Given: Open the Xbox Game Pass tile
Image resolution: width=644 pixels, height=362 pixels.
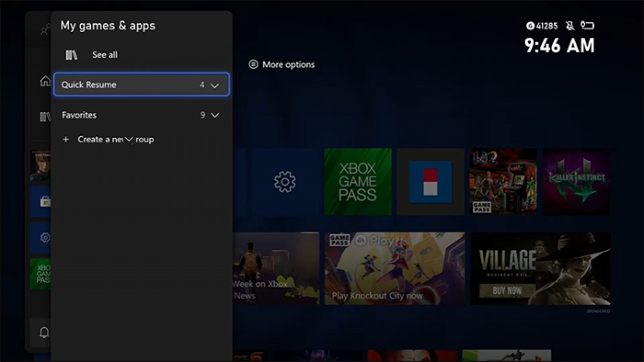Looking at the screenshot, I should click(357, 182).
